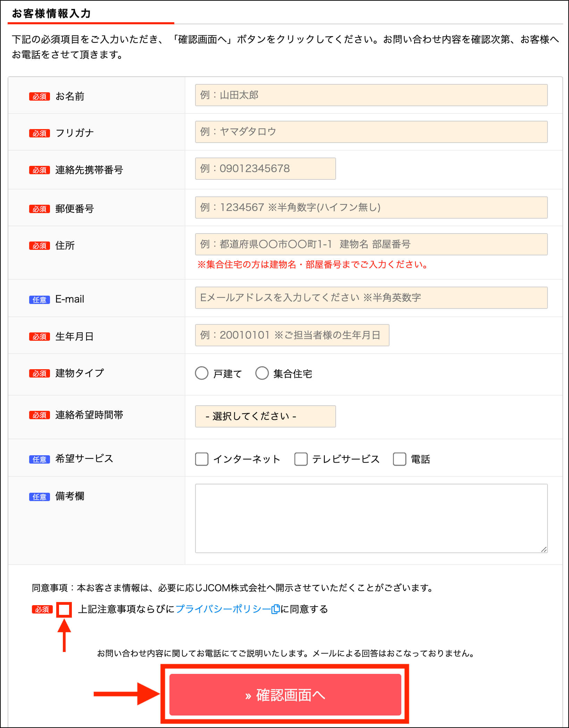
Task: Tick the privacy policy agreement checkbox
Action: click(64, 610)
